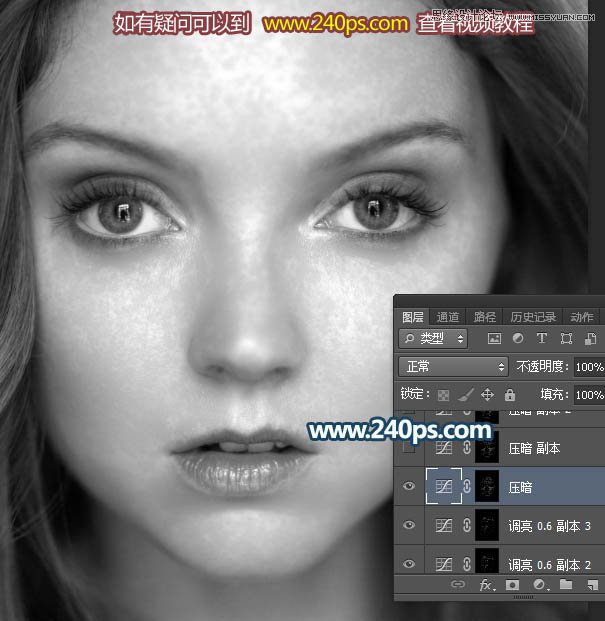
Task: Select layer name 调高 0.6 副本 2
Action: click(550, 565)
